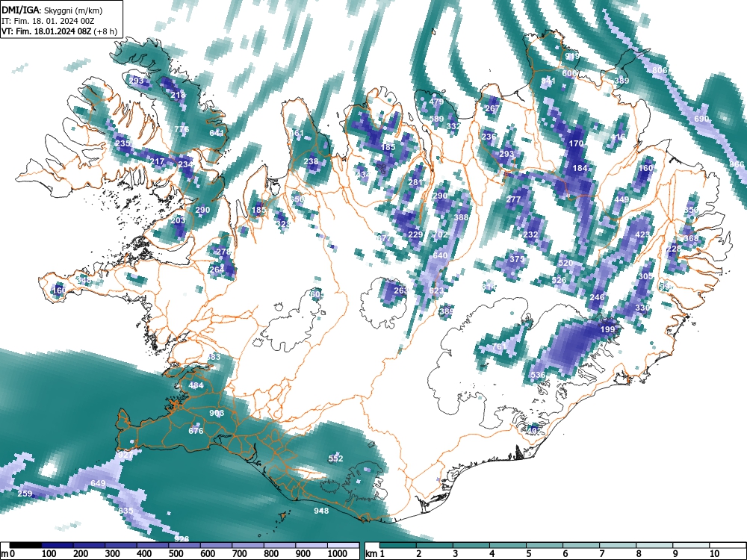Click the map value 520
Viewport: 747px width, 560px height.
click(565, 263)
